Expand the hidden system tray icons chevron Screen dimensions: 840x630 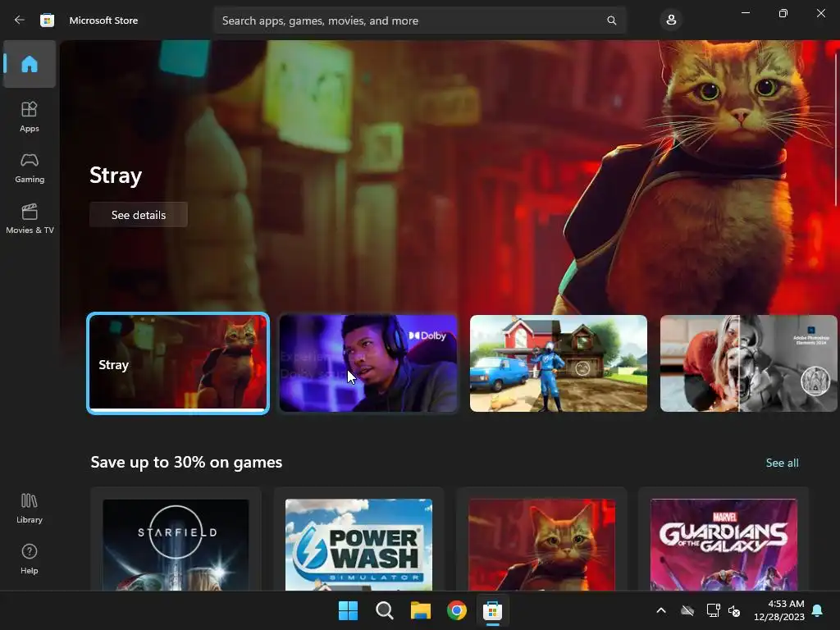[661, 610]
